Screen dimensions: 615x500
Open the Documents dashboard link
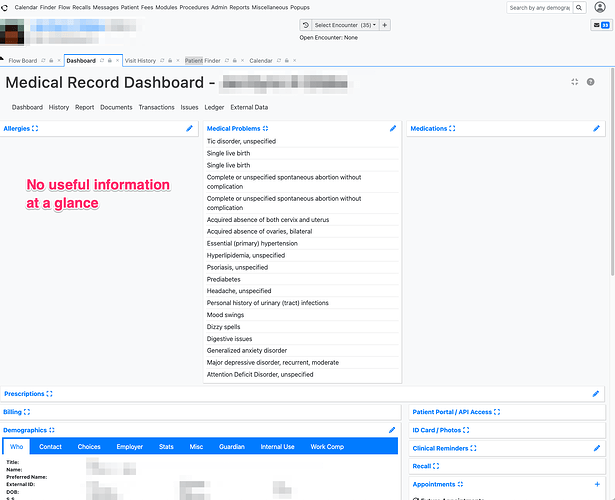coord(116,107)
